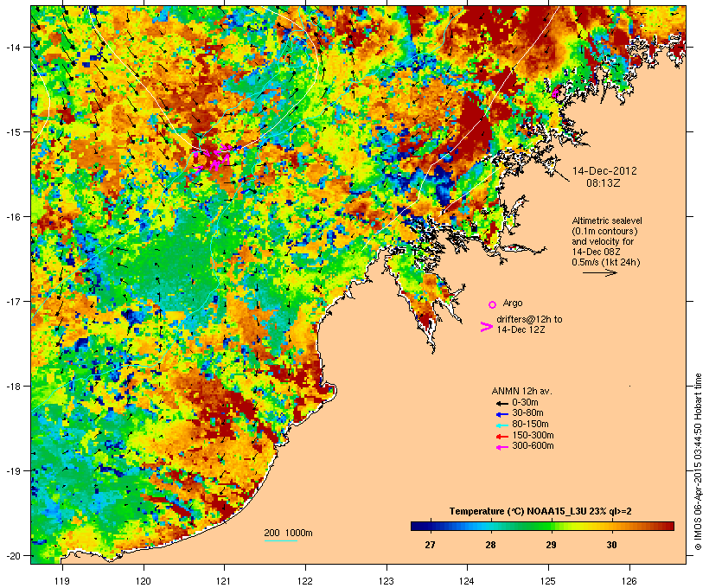This screenshot has height=588, width=709.
Task: Click the latitude axis label -15
Action: coord(12,132)
